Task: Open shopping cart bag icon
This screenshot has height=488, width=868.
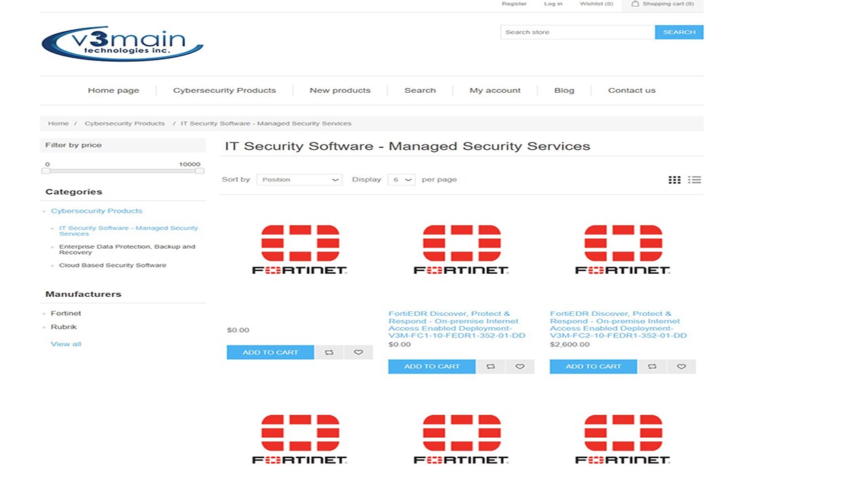Action: coord(635,4)
